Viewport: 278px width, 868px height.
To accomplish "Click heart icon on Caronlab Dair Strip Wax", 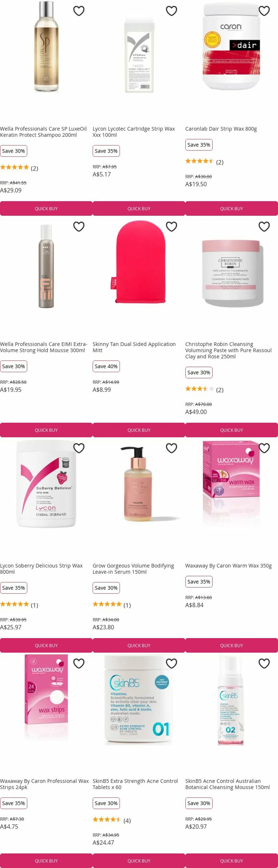I will (x=264, y=11).
